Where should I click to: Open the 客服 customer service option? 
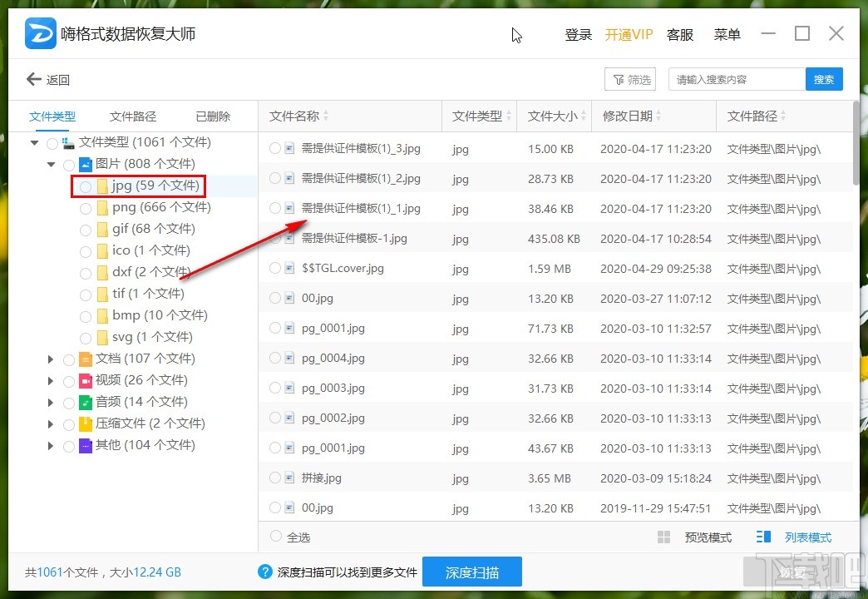(680, 34)
